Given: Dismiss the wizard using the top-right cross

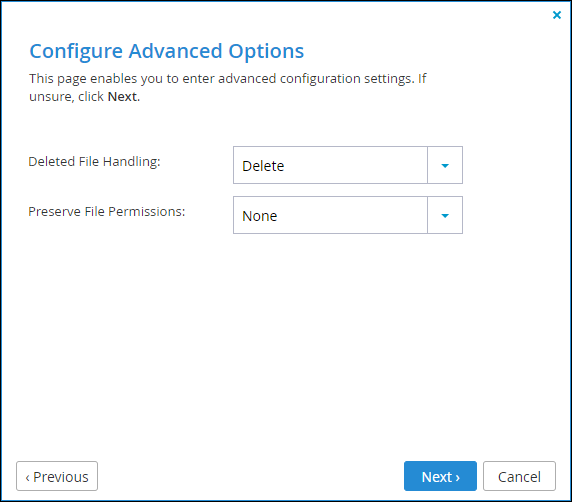Looking at the screenshot, I should coord(557,15).
